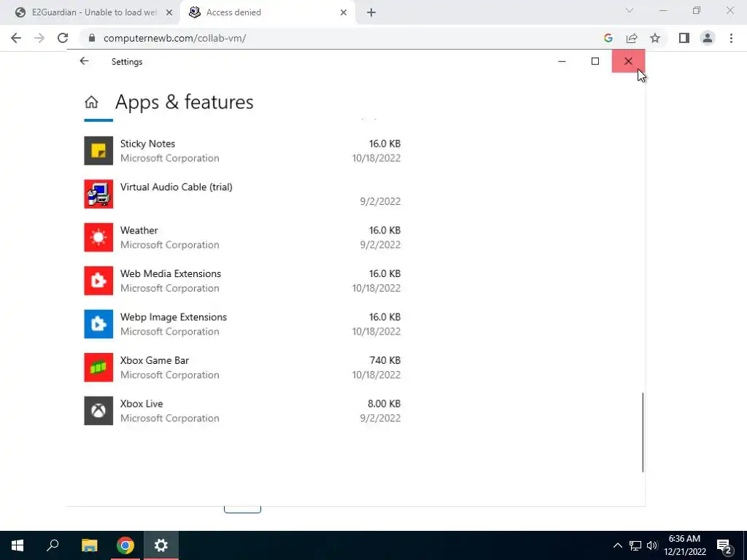Open taskbar search magnifier
Screen dimensions: 747x560
(53, 545)
